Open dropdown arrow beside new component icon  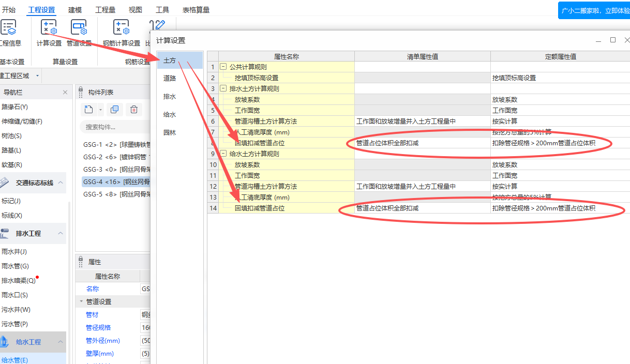(100, 110)
